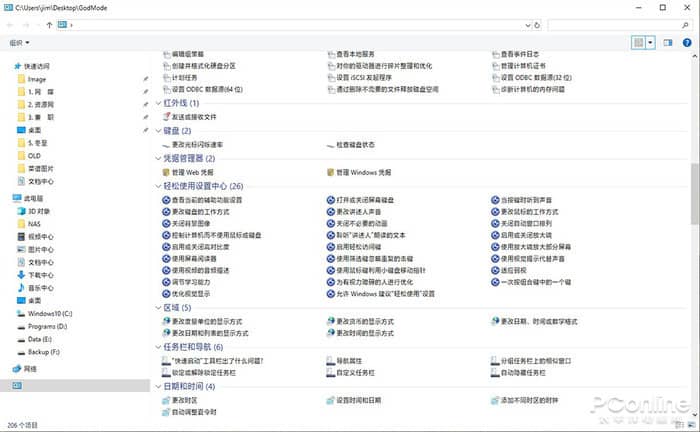Click the ease-of-access icon beside 使用屏幕阅读器

coord(166,258)
